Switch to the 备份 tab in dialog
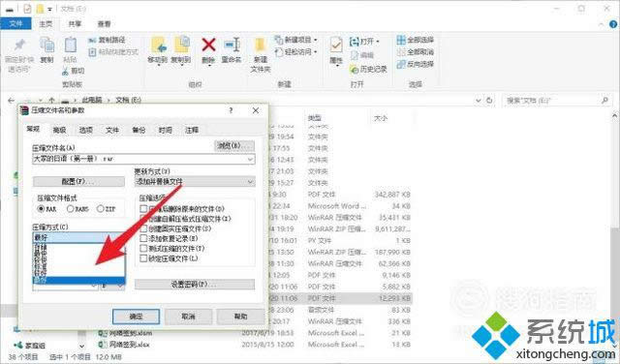Viewport: 620px width, 364px height. point(139,130)
